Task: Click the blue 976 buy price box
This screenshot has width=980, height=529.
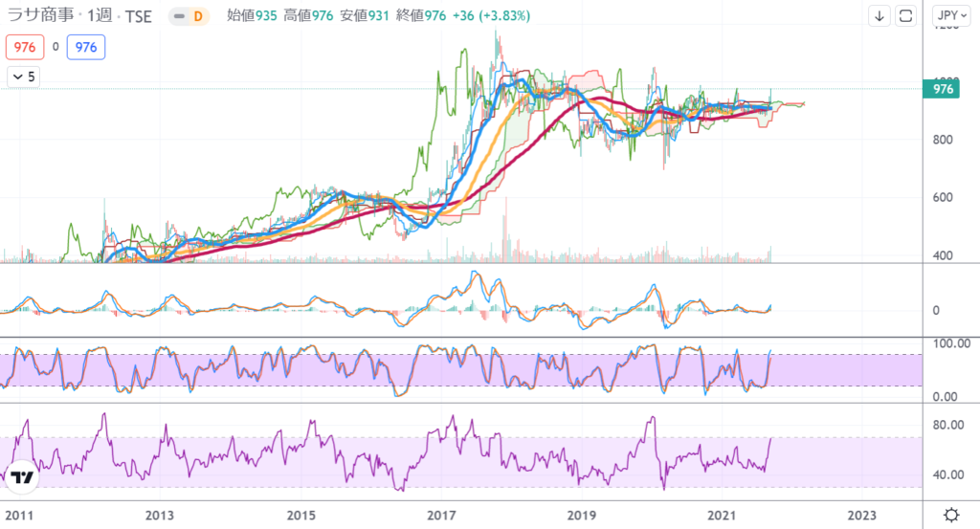Action: (85, 47)
